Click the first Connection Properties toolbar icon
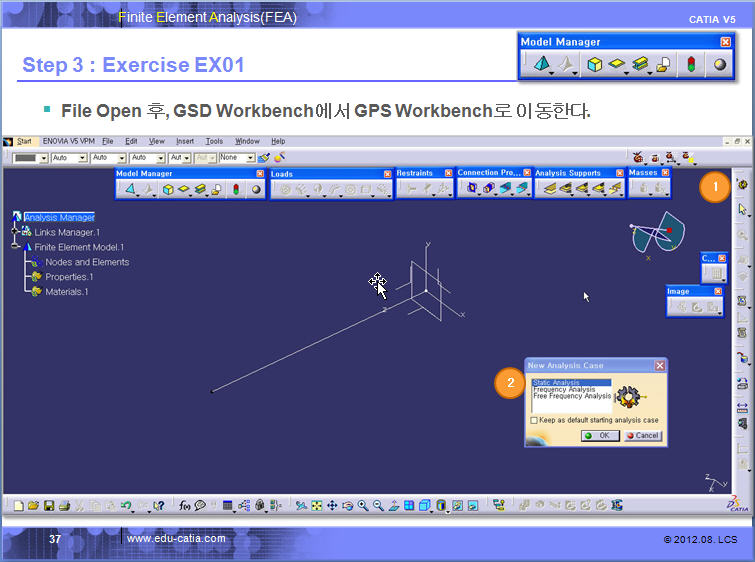 click(471, 187)
